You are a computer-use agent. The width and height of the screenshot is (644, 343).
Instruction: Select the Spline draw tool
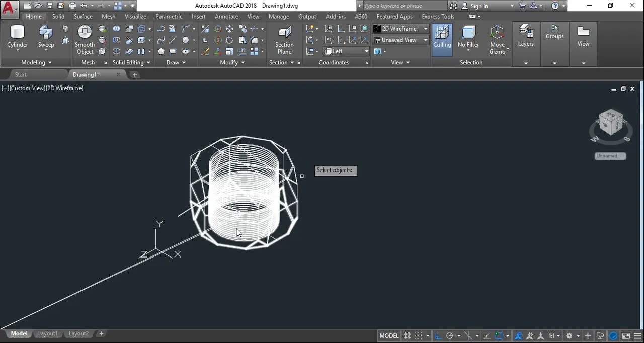tap(161, 40)
